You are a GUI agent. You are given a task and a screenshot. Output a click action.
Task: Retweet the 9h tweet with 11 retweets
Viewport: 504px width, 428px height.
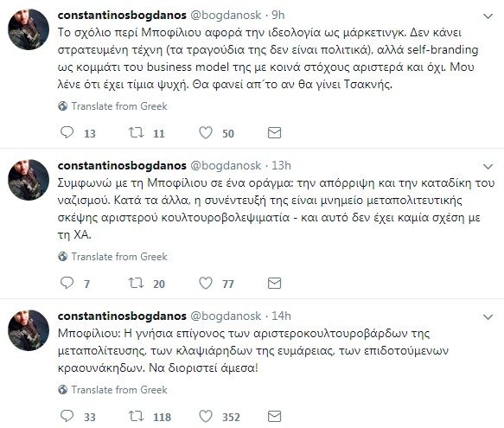[x=137, y=132]
